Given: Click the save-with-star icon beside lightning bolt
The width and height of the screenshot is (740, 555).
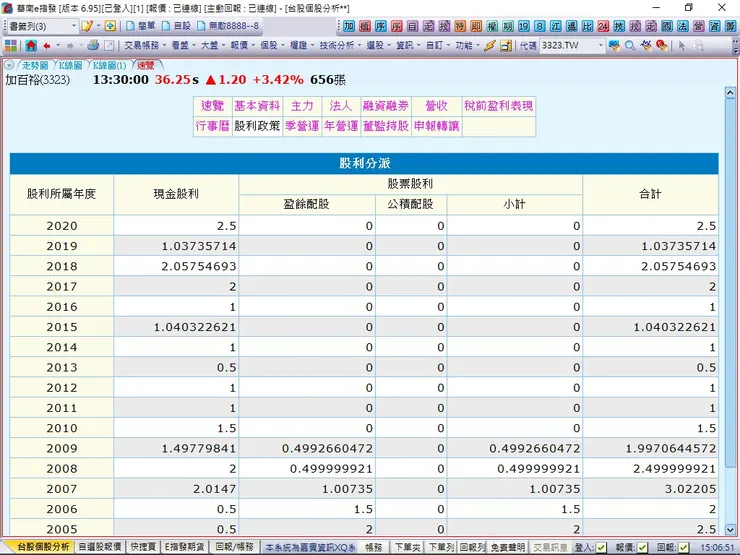Looking at the screenshot, I should pyautogui.click(x=506, y=46).
